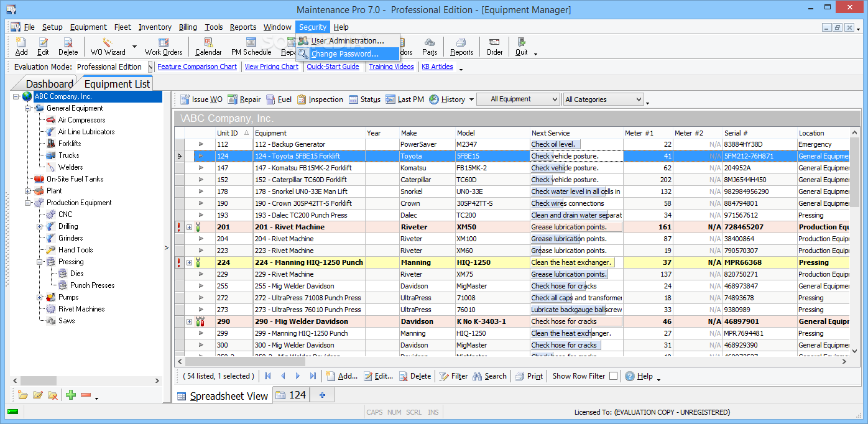
Task: Select On-Site Fuel Tanks in tree
Action: (x=75, y=179)
